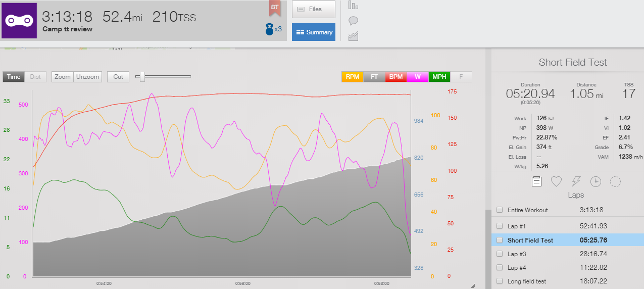Check the Short Field Test checkbox

[x=500, y=240]
